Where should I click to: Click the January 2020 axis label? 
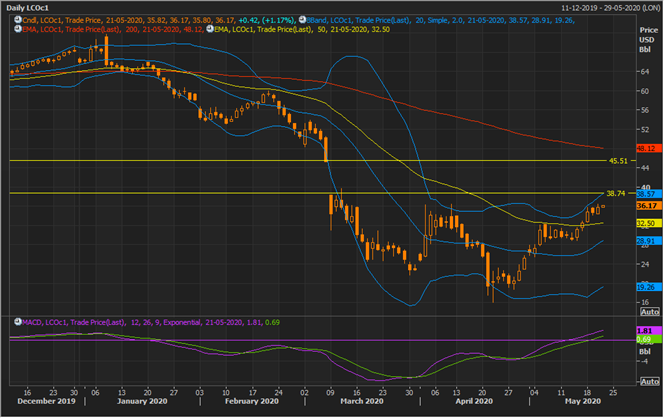(142, 401)
